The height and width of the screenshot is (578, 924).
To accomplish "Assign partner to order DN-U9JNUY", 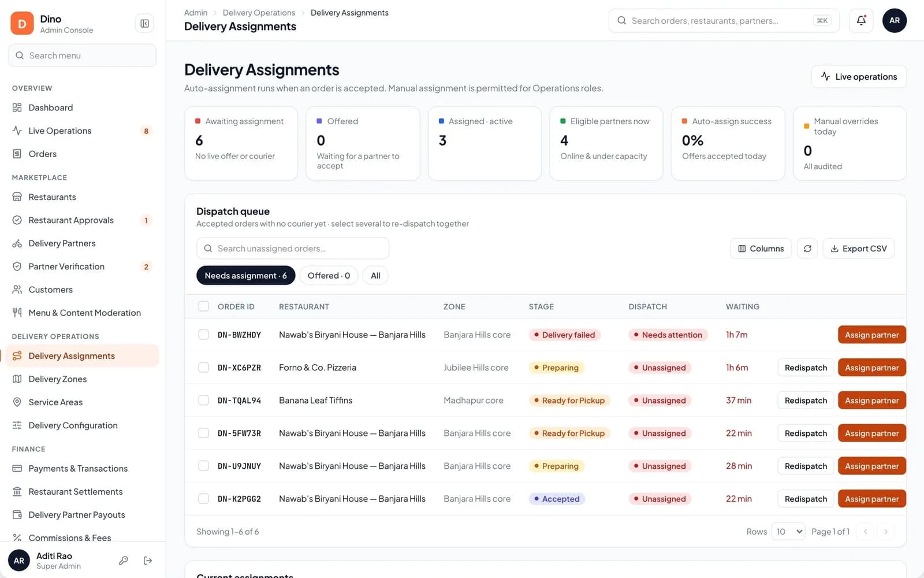I will tap(871, 466).
